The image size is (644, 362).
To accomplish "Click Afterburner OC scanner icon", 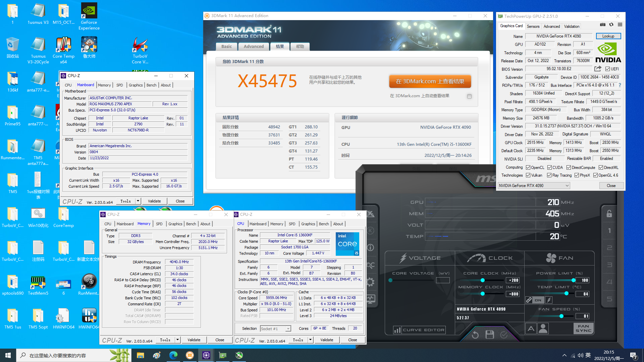I will 370,265.
